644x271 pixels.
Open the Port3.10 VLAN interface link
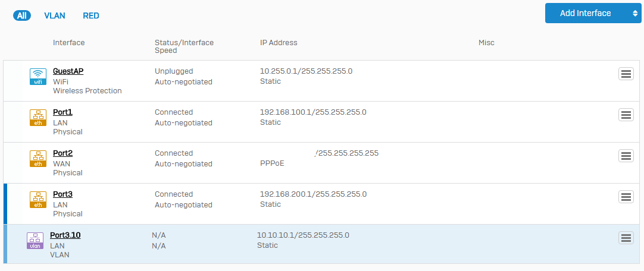[x=65, y=235]
